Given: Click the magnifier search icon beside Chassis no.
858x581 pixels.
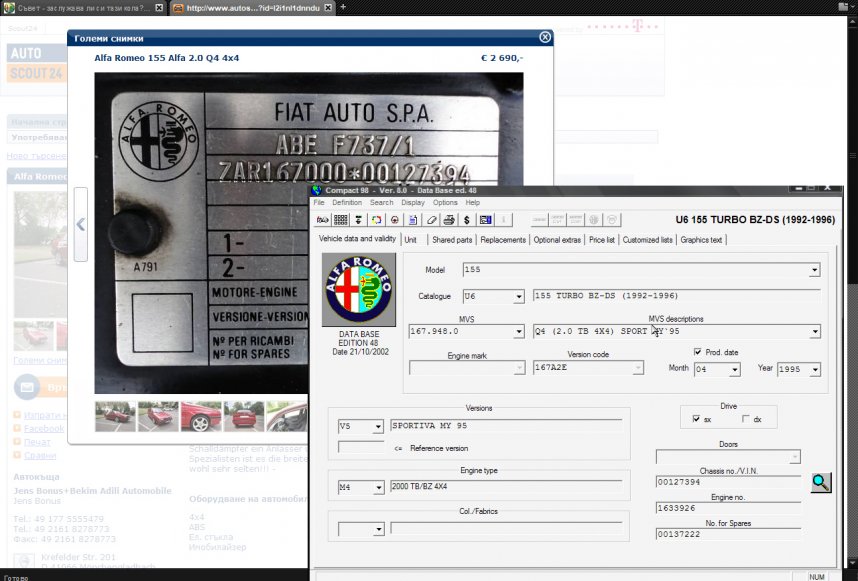Looking at the screenshot, I should point(820,482).
